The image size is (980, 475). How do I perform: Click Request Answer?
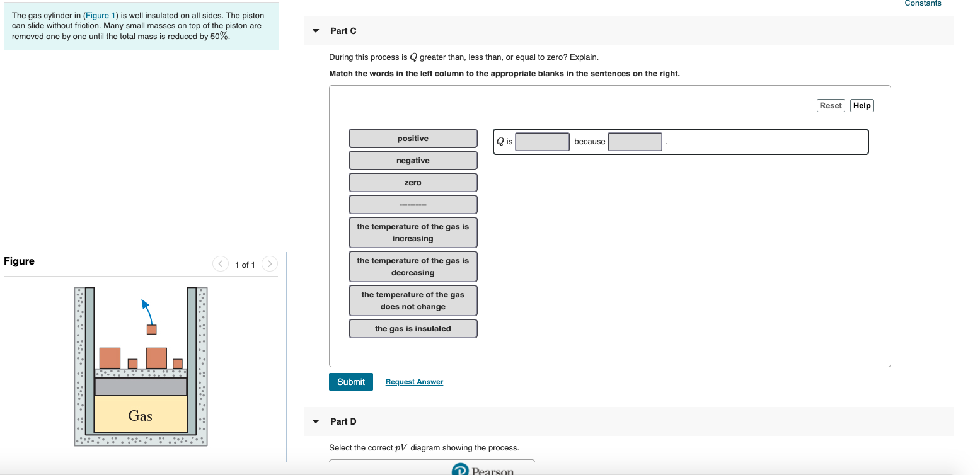(414, 382)
